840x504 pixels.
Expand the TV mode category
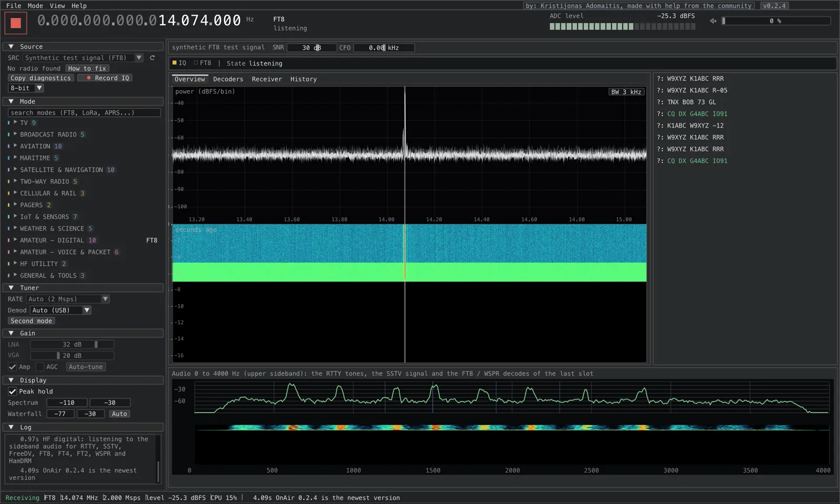[x=15, y=122]
